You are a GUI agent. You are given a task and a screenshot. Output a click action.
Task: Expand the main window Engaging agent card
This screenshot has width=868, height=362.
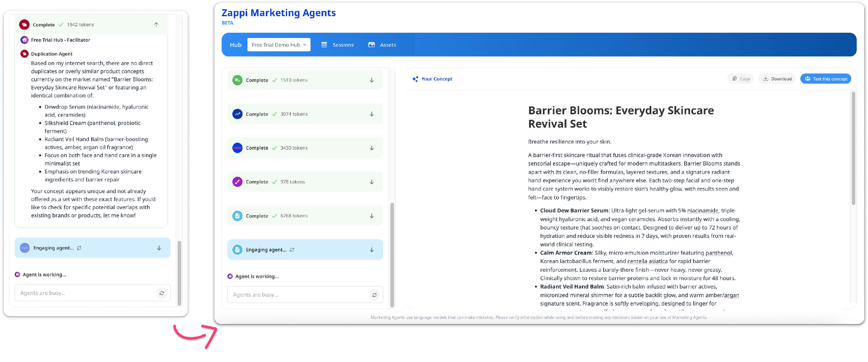372,250
